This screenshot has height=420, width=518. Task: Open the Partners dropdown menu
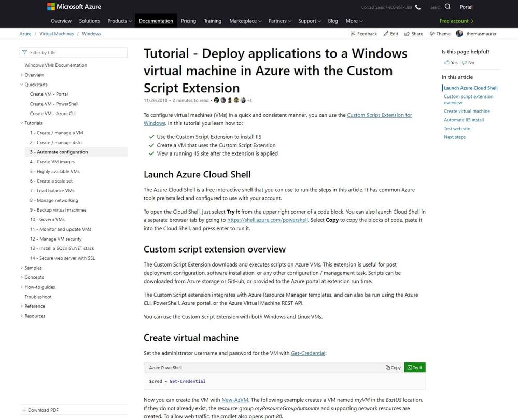[x=280, y=21]
